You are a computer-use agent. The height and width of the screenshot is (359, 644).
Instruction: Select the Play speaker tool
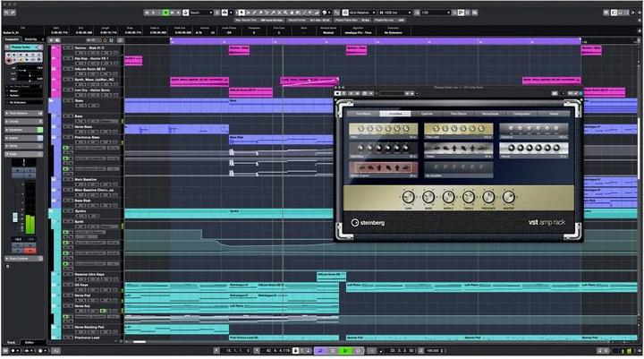pos(309,13)
